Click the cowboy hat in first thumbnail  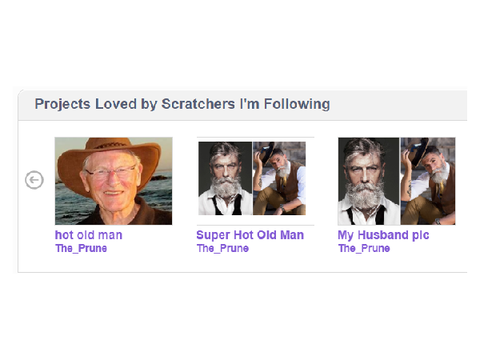[x=108, y=157]
